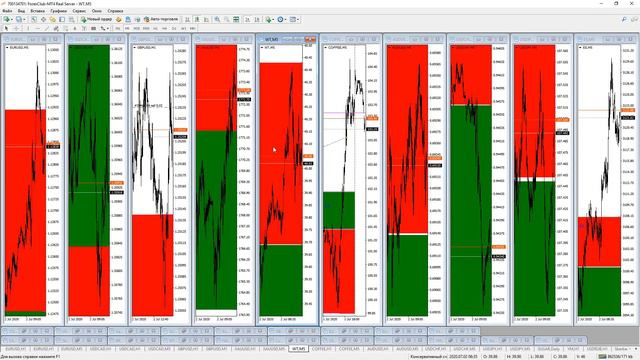Click the Templates toolbar icon
Image resolution: width=640 pixels, height=360 pixels.
click(x=293, y=19)
